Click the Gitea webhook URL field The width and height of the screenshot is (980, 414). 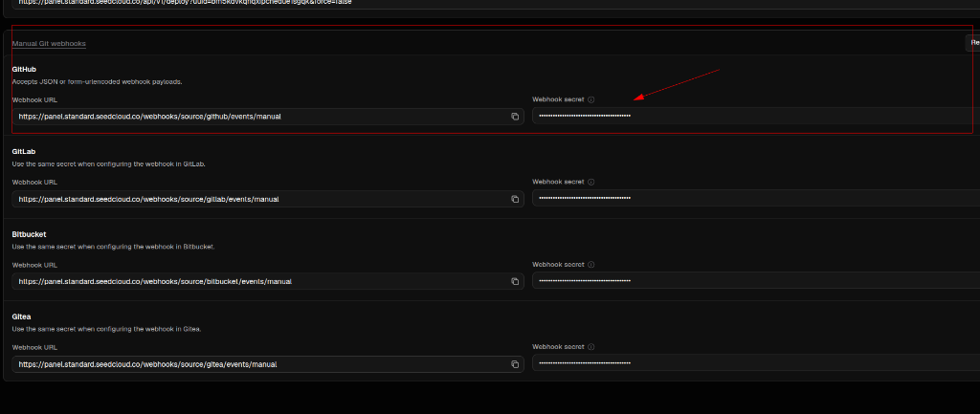(x=268, y=364)
